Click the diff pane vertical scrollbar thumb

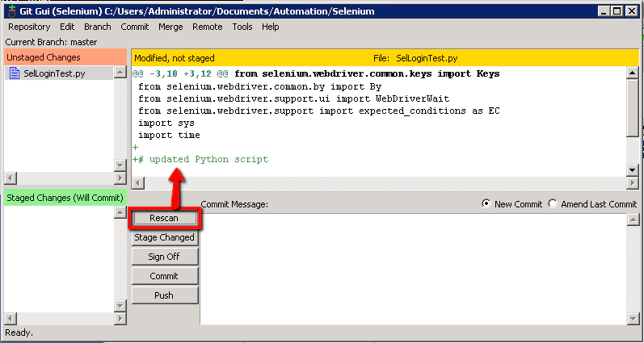pos(633,108)
